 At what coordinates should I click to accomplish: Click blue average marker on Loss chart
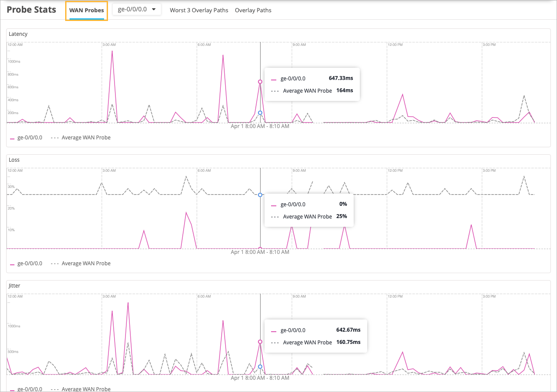pos(260,195)
